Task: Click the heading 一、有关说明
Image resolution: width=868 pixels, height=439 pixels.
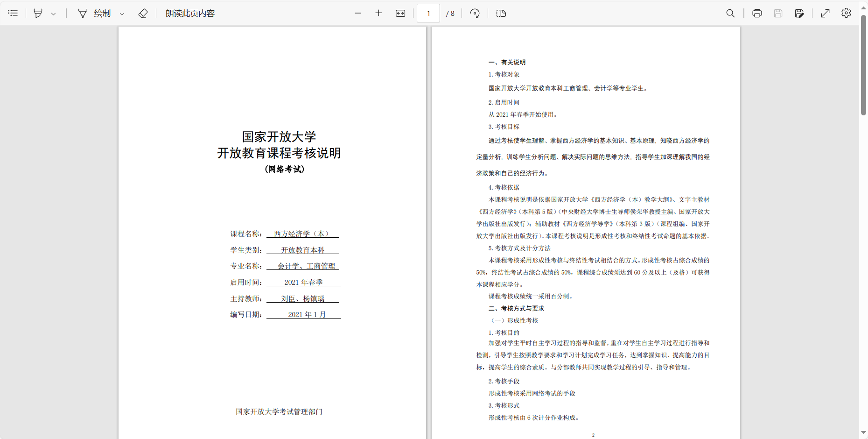Action: click(x=507, y=62)
